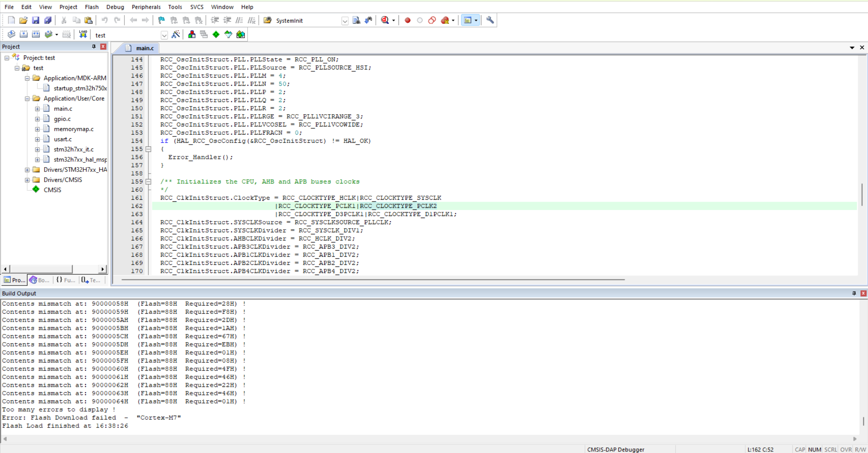Select usart.c in the project tree
Screen dimensions: 868x453
pyautogui.click(x=63, y=139)
